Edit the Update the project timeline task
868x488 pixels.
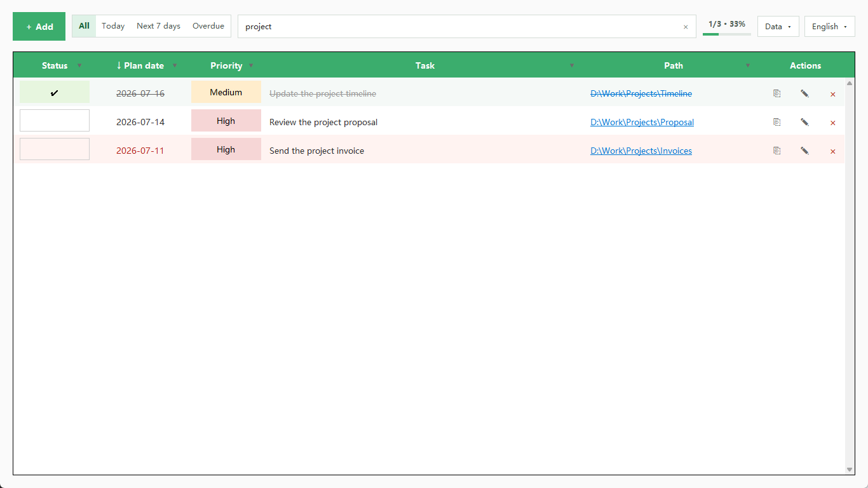(804, 93)
